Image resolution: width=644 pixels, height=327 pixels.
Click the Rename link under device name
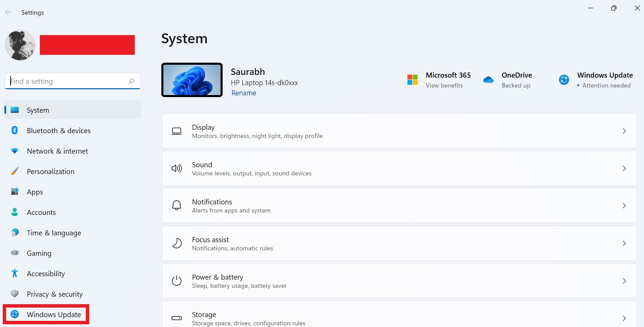click(244, 93)
